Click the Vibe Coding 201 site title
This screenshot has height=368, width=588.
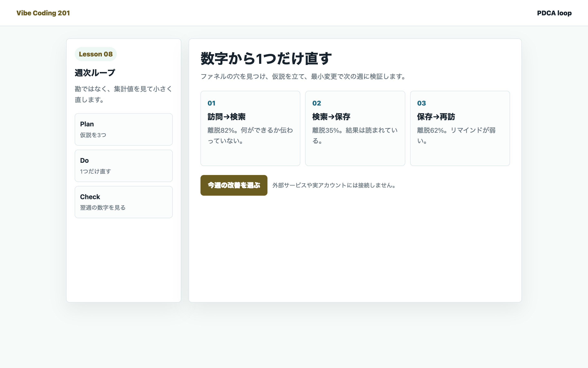click(43, 13)
